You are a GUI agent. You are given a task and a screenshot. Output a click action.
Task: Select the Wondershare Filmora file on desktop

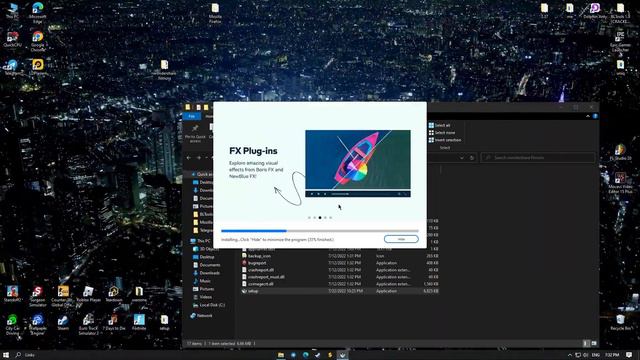pyautogui.click(x=164, y=70)
